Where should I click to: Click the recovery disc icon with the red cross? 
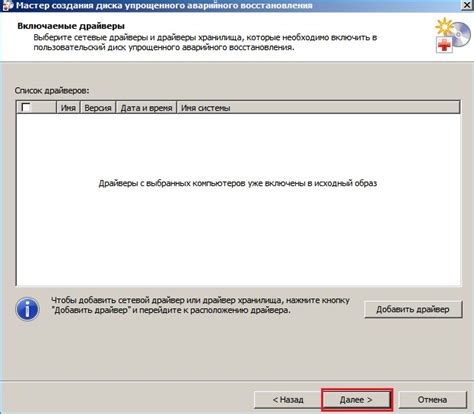pyautogui.click(x=452, y=36)
